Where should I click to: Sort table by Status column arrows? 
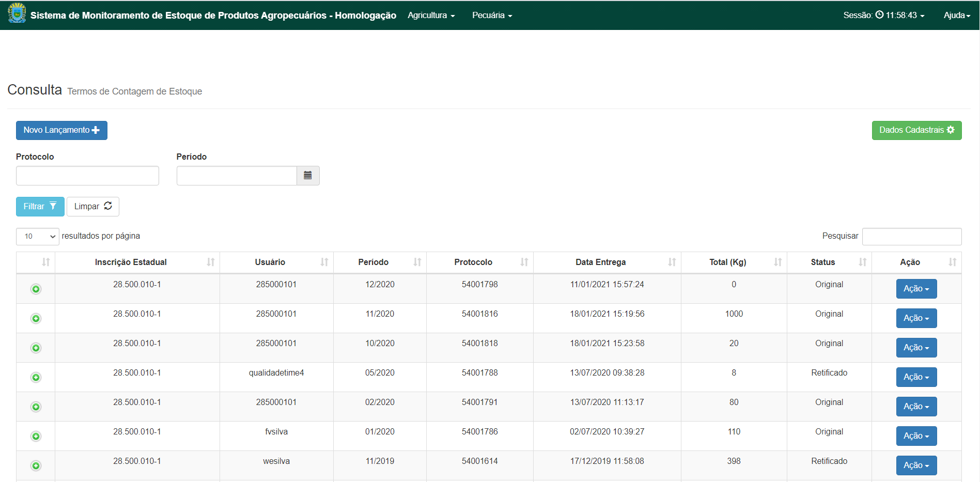click(863, 262)
